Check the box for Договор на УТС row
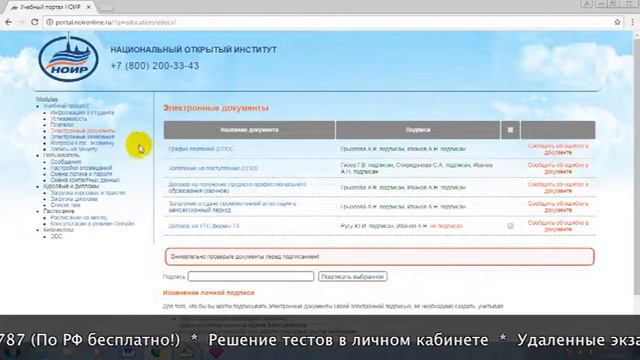This screenshot has height=360, width=640. [510, 226]
